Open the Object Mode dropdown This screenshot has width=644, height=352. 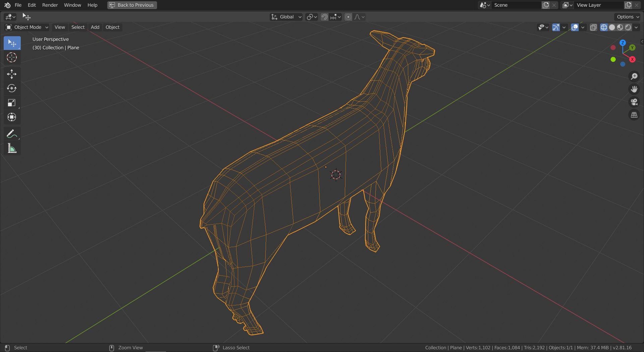coord(27,27)
